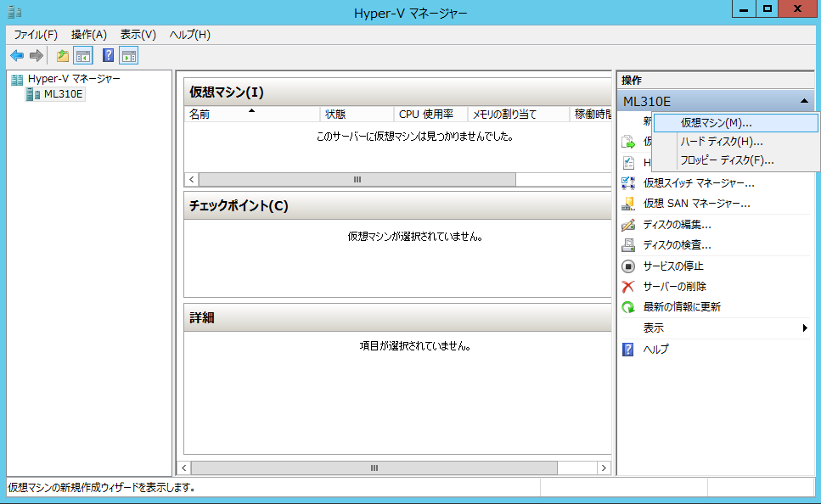The height and width of the screenshot is (504, 821).
Task: Open the 操作(A) menu in the menu bar
Action: click(89, 35)
